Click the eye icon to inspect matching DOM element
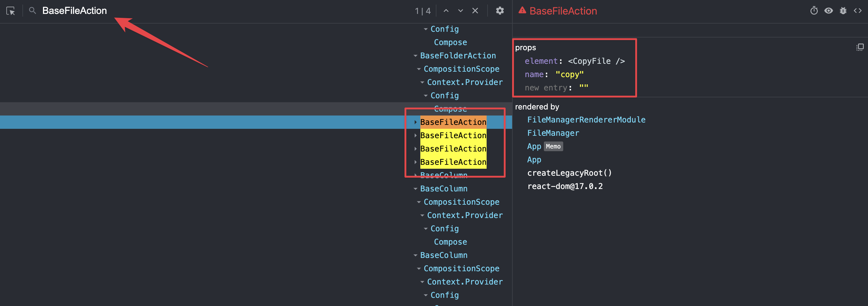 click(829, 11)
